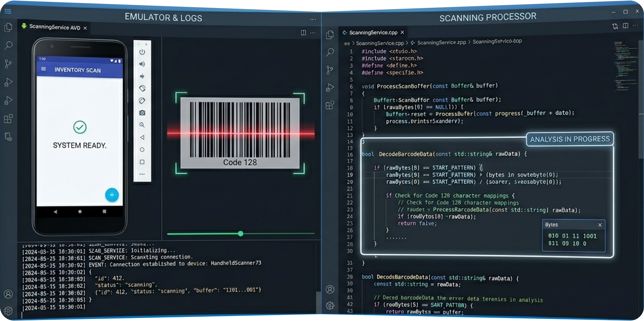The height and width of the screenshot is (321, 644).
Task: Take an emulator screenshot with camera icon
Action: pos(142,113)
